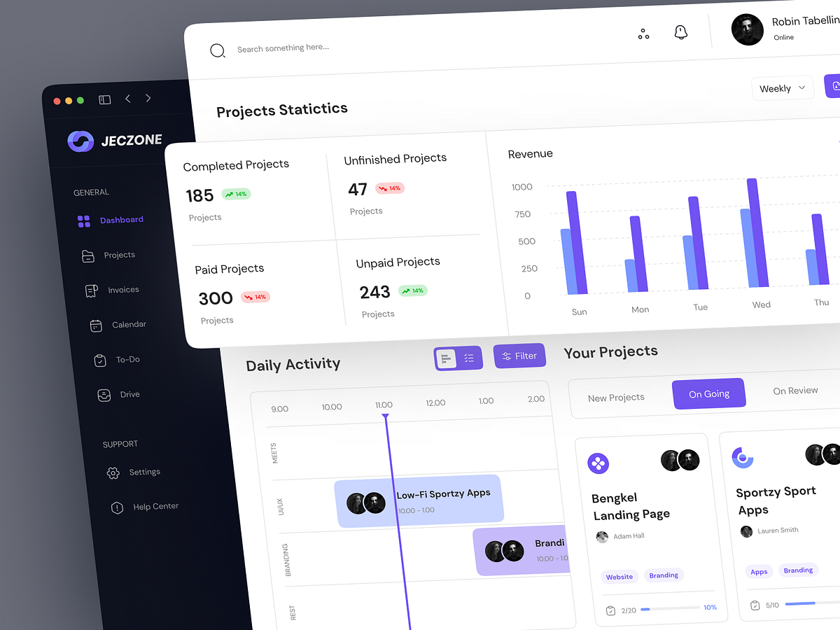Select the New Projects tab
This screenshot has height=630, width=840.
[x=616, y=398]
